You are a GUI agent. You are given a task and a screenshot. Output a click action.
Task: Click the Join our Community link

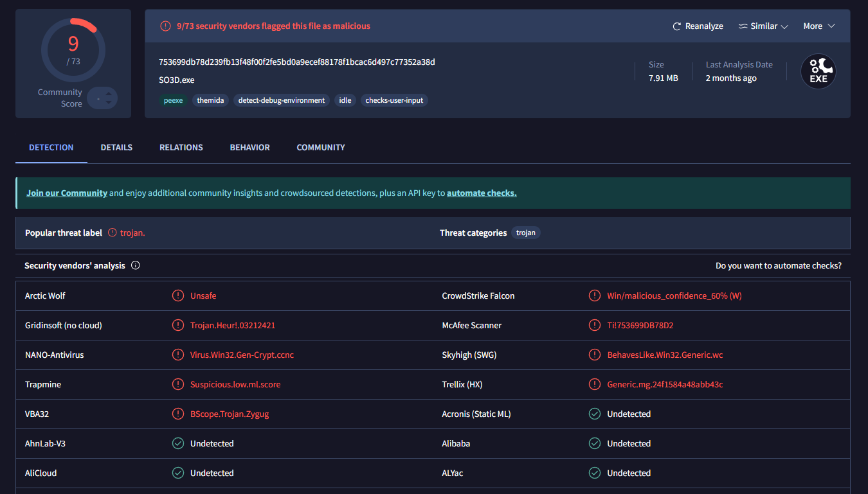67,193
